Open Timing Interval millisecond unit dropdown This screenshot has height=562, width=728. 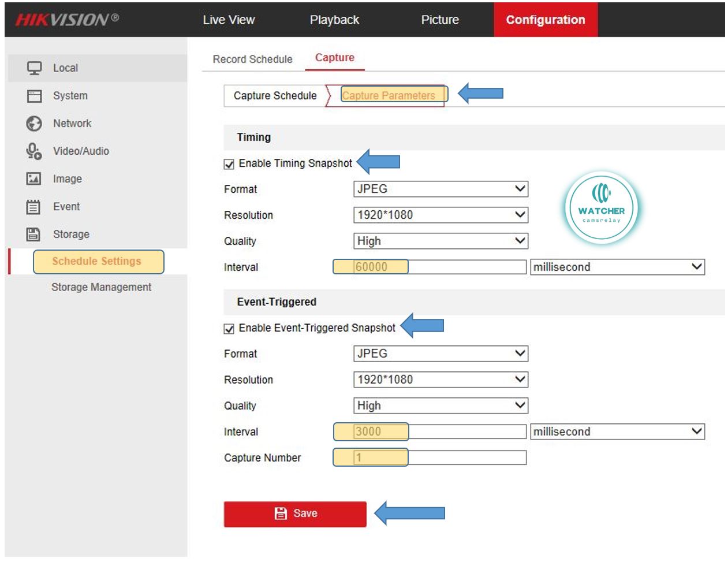click(x=617, y=267)
